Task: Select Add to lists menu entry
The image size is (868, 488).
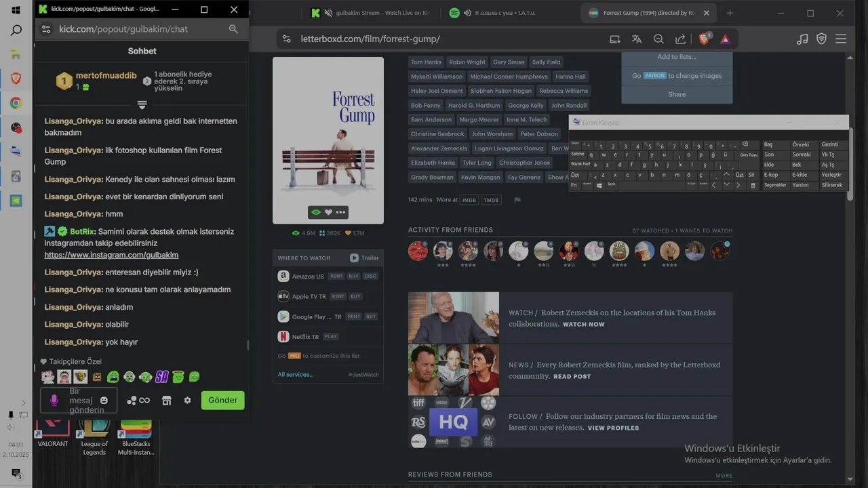Action: coord(677,57)
